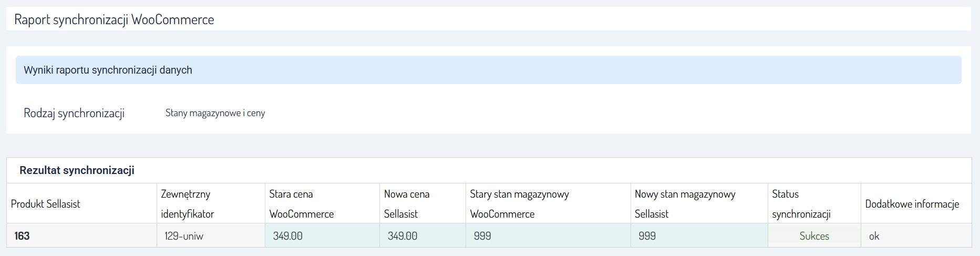Click the old WooCommerce stock 999 cell
980x256 pixels.
pos(482,236)
